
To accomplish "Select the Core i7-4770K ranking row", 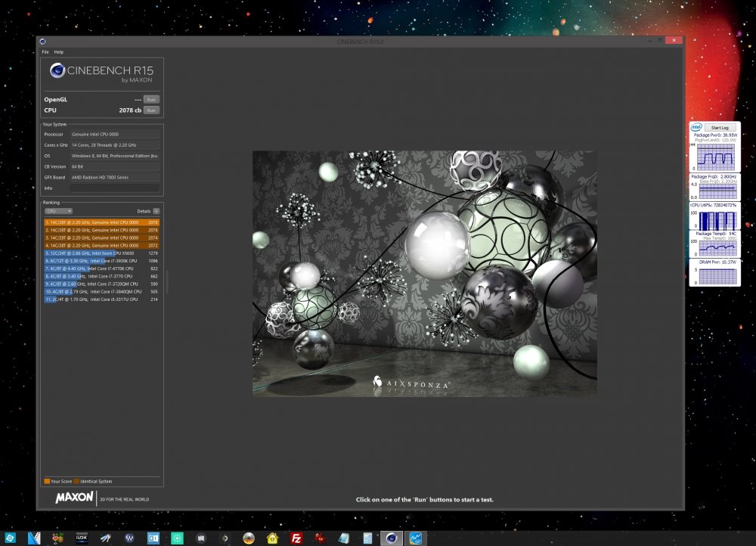I will (102, 268).
